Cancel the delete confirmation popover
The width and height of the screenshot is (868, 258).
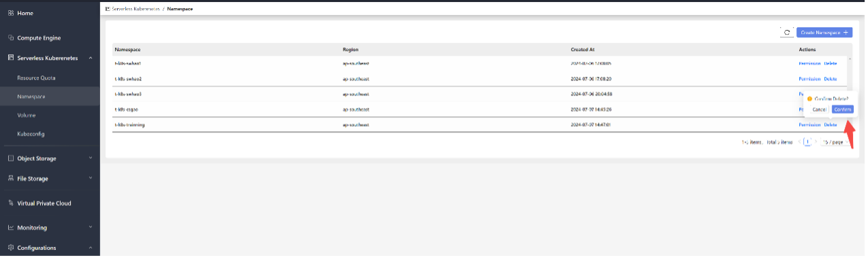pos(820,109)
